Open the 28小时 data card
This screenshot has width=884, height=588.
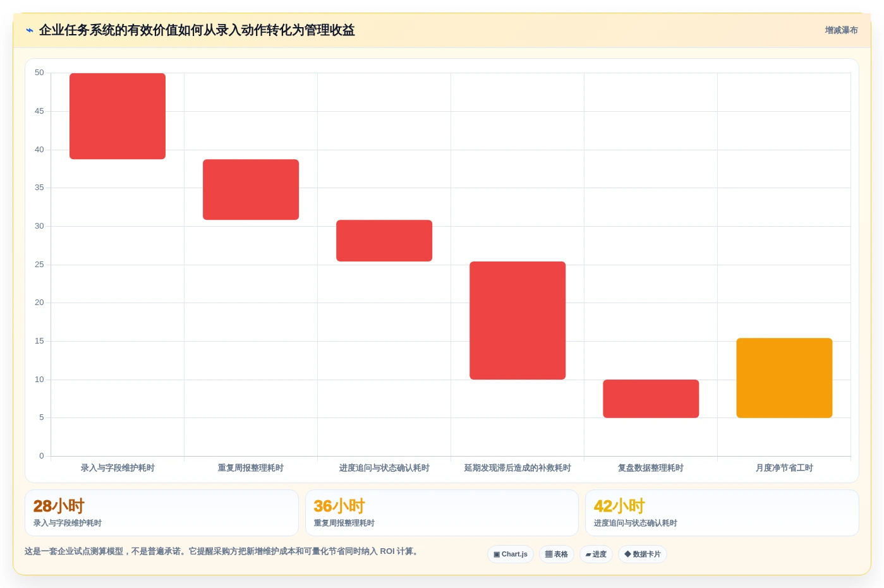pyautogui.click(x=162, y=513)
